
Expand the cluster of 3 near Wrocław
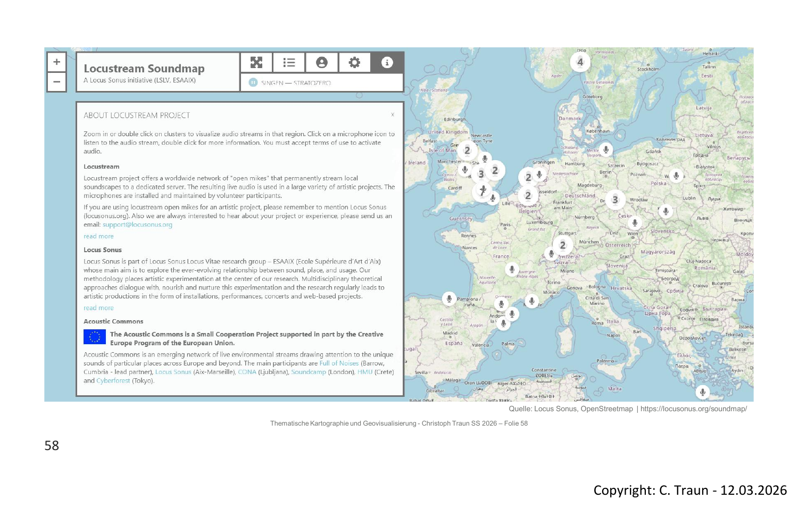click(x=615, y=200)
